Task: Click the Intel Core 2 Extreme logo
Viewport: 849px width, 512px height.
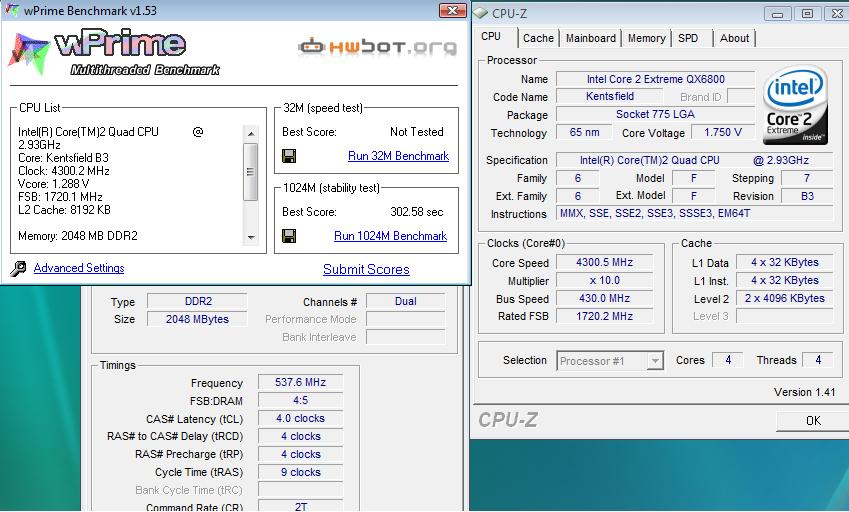Action: pyautogui.click(x=795, y=105)
